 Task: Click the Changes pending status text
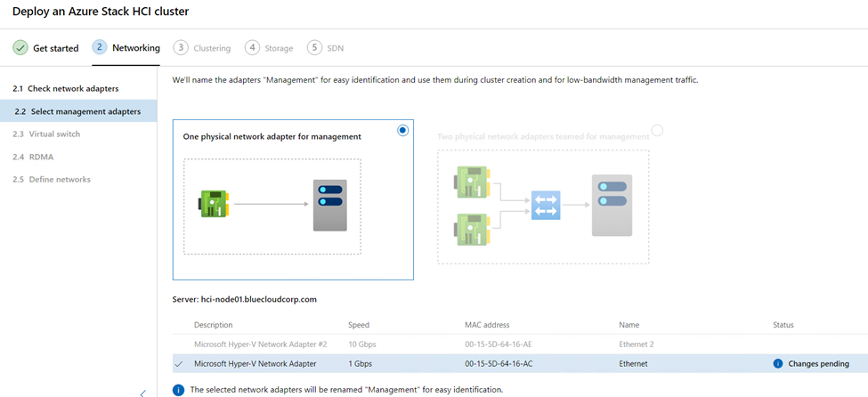[x=818, y=364]
